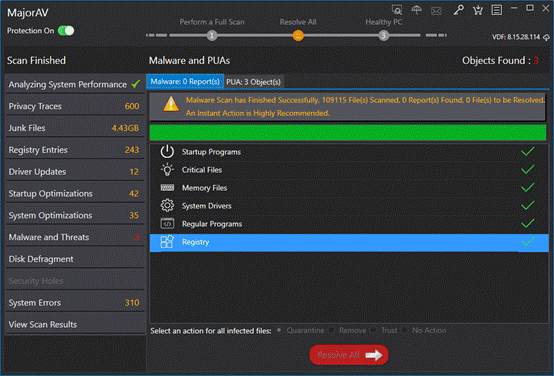Open Junk Files in the sidebar
The image size is (554, 376).
[75, 128]
